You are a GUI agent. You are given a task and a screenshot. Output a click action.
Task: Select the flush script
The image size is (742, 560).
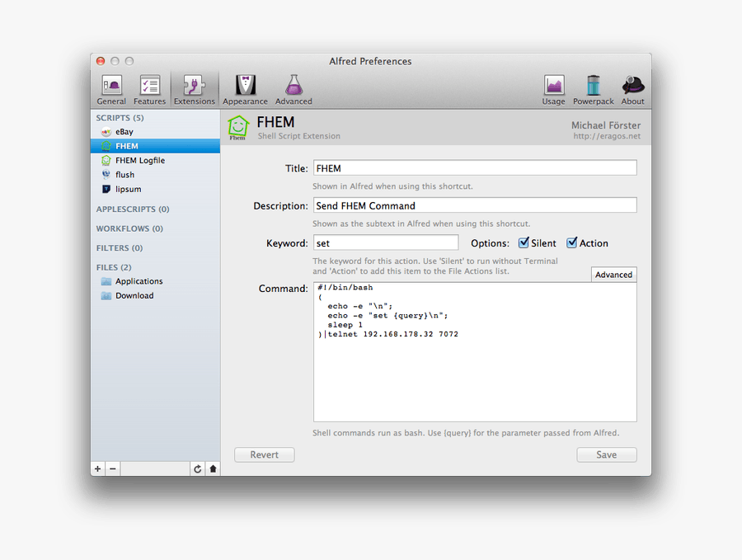pyautogui.click(x=155, y=175)
